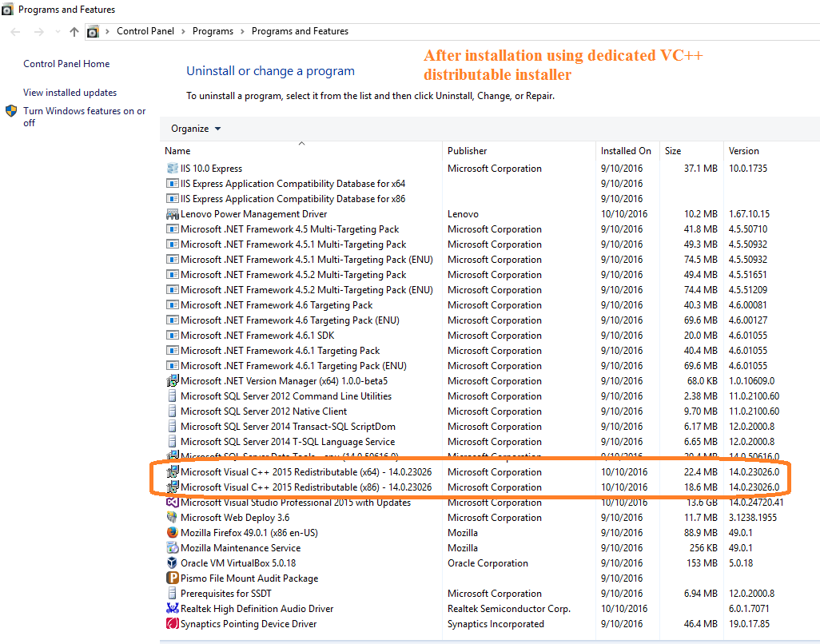This screenshot has width=820, height=644.
Task: Select the Realtek High Definition Audio Driver icon
Action: (x=173, y=609)
